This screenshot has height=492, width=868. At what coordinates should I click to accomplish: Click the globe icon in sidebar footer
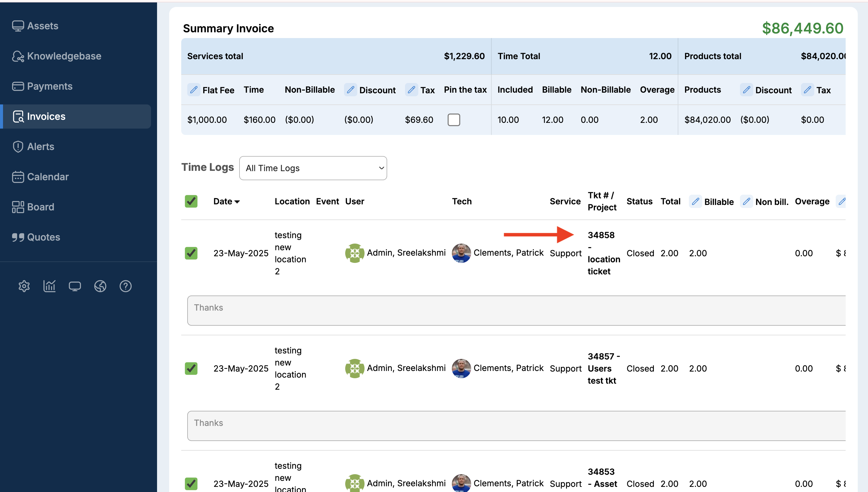click(100, 286)
